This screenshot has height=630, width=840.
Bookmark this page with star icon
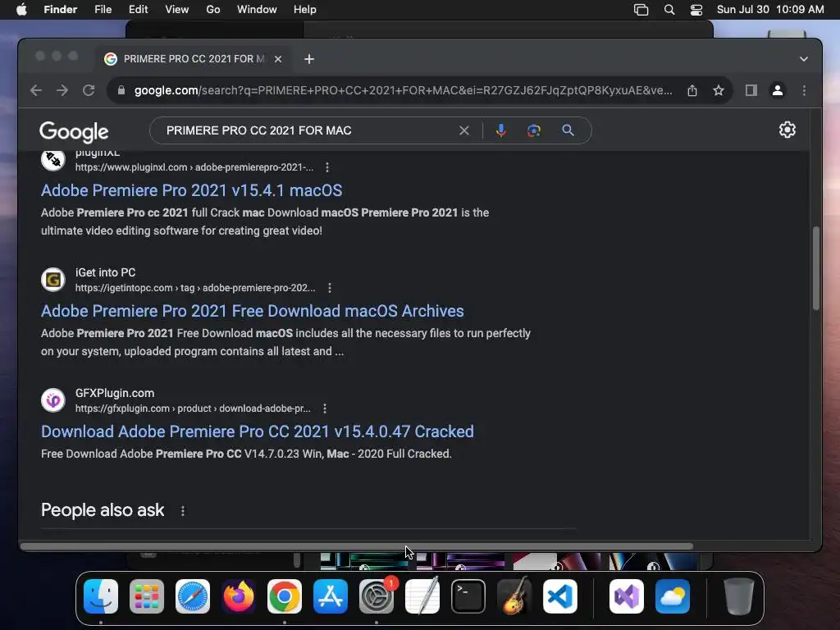(x=719, y=90)
